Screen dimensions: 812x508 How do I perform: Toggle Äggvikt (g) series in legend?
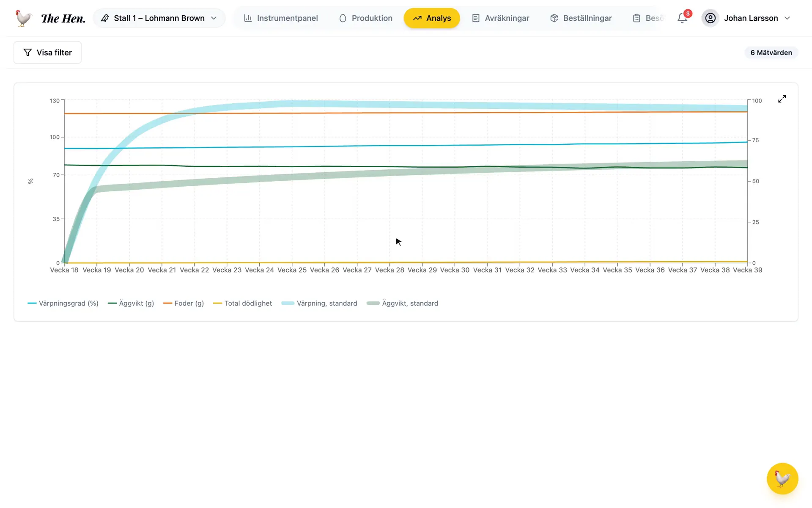click(x=131, y=303)
